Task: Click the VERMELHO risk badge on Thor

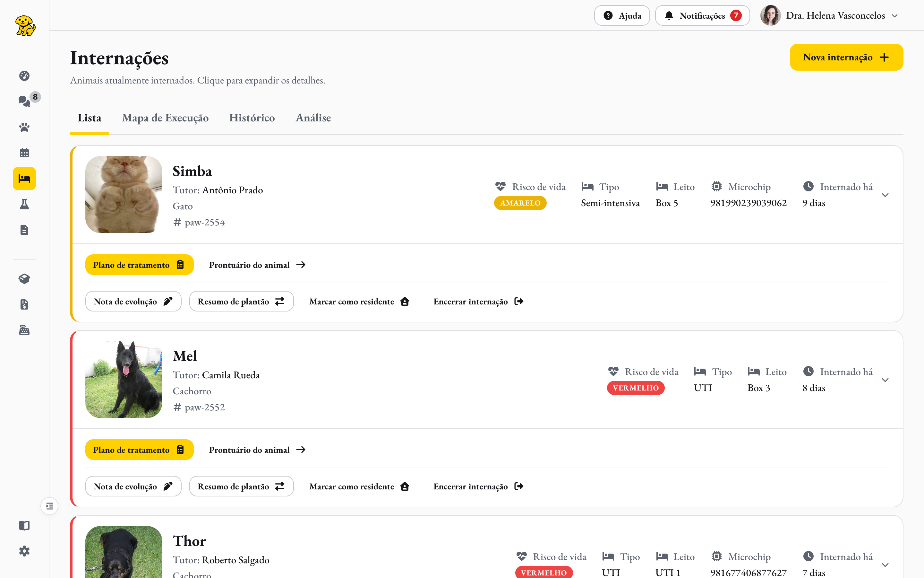Action: 544,573
